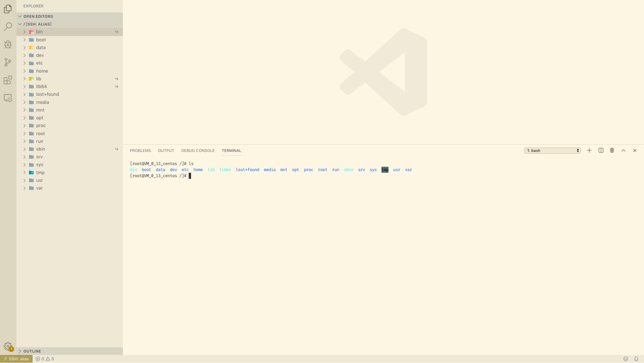
Task: Select the Terminal tab
Action: (231, 151)
